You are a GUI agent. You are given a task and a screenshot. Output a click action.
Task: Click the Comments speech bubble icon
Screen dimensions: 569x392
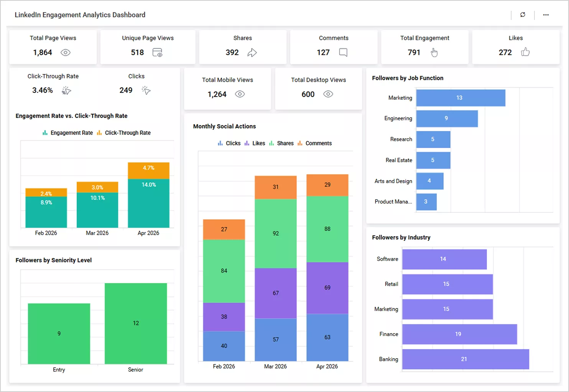pos(343,53)
